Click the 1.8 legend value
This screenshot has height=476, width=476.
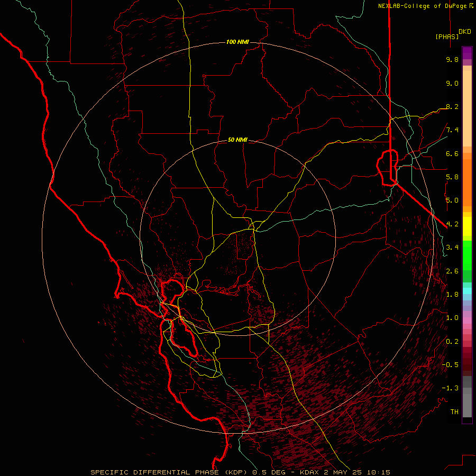click(452, 295)
